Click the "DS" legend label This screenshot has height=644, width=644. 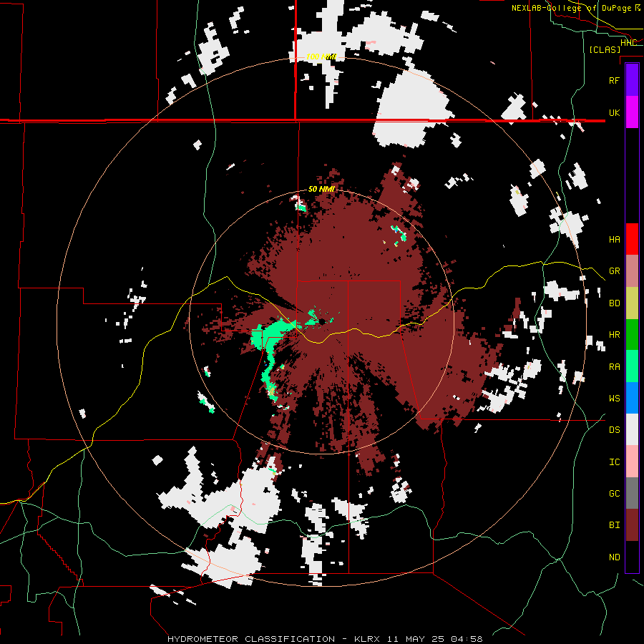click(x=614, y=430)
